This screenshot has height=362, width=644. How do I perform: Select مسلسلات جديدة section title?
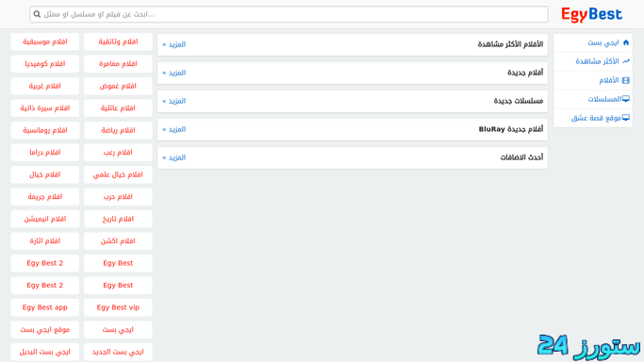(x=519, y=101)
